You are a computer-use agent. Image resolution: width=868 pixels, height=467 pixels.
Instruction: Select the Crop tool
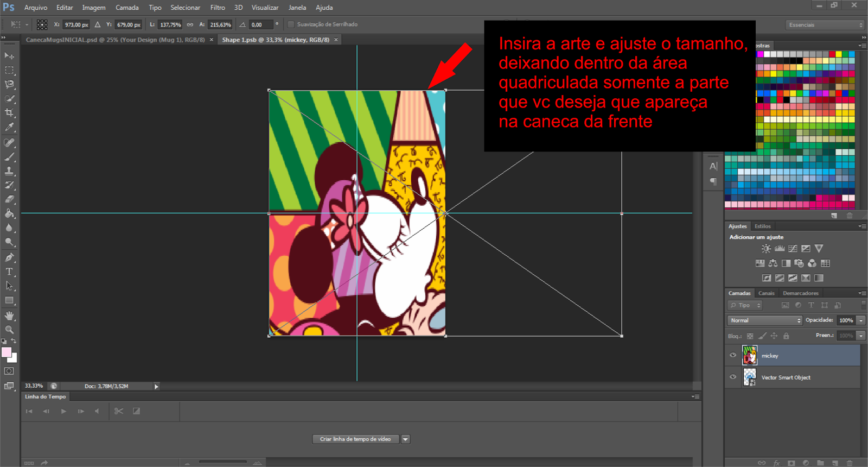9,113
